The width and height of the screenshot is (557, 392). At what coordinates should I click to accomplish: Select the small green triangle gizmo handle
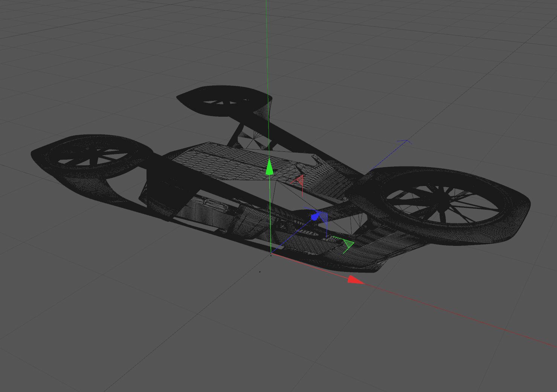pyautogui.click(x=348, y=244)
